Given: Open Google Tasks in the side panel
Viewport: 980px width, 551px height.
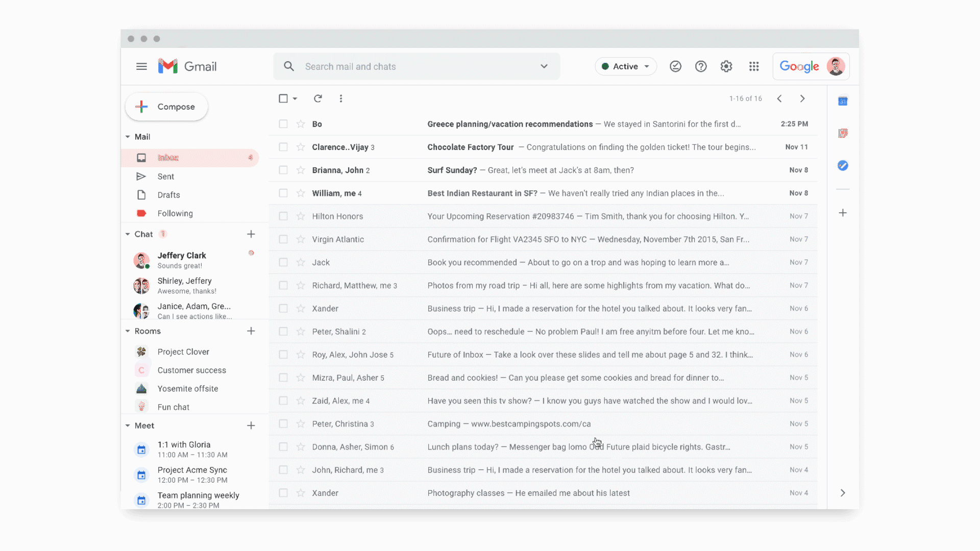Looking at the screenshot, I should pos(843,165).
